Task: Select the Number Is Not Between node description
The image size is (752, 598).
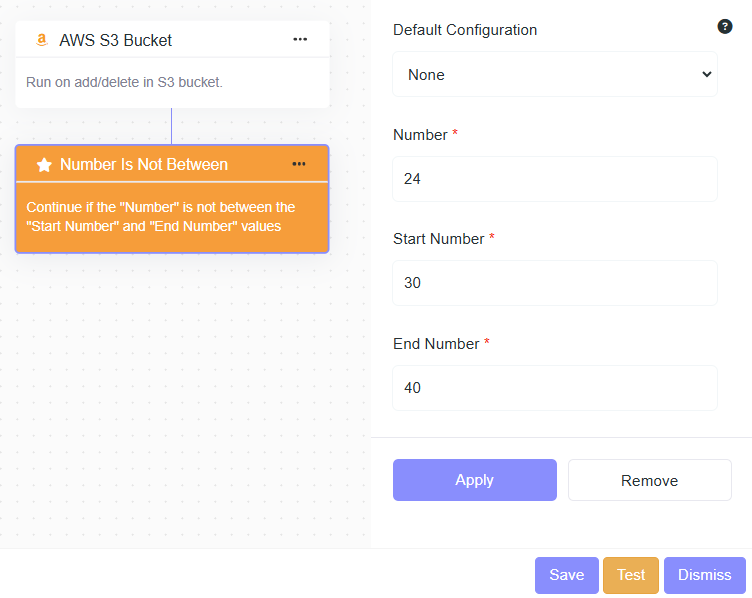Action: click(x=161, y=217)
